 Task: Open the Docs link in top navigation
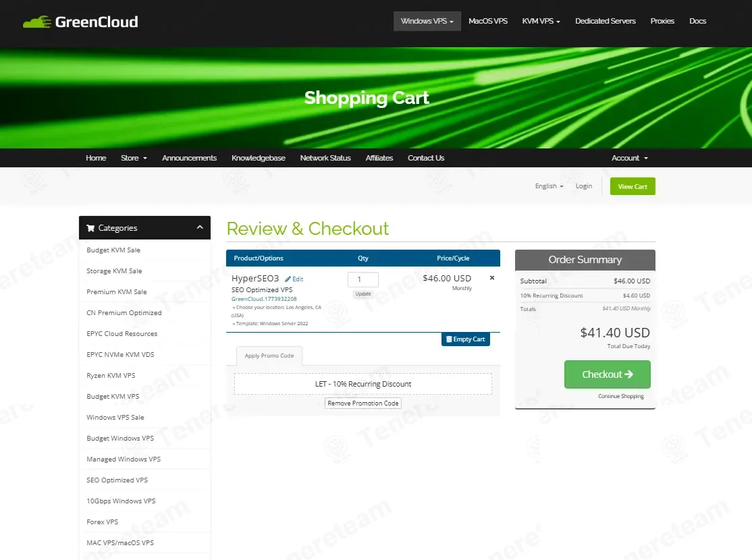(697, 21)
